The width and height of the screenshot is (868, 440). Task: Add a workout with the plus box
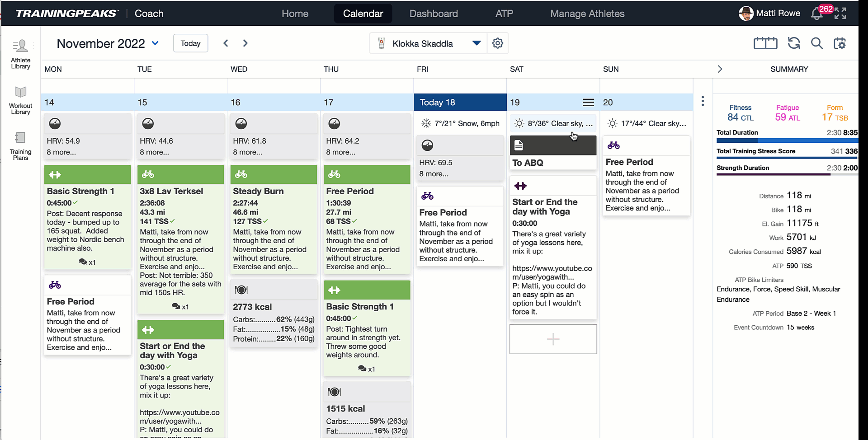click(553, 339)
